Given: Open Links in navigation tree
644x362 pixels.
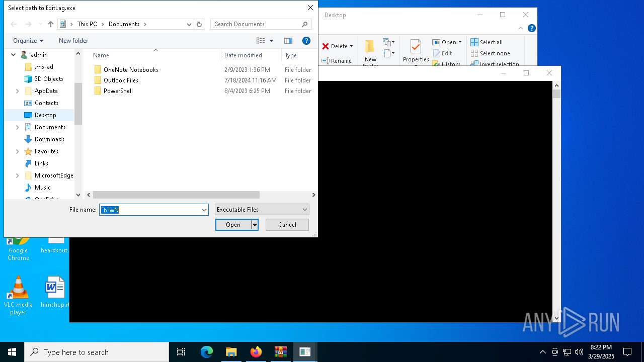Looking at the screenshot, I should point(41,163).
